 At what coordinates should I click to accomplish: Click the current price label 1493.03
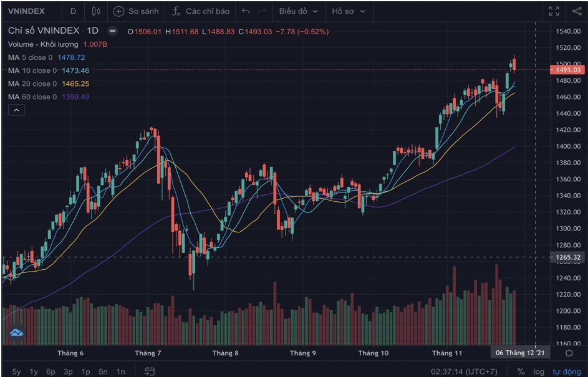(567, 70)
